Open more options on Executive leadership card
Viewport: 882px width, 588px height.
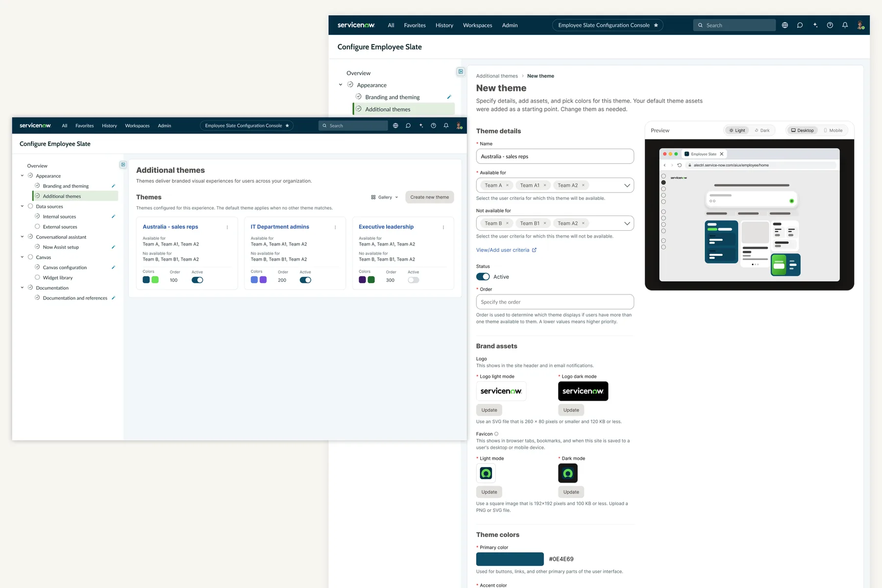[443, 227]
